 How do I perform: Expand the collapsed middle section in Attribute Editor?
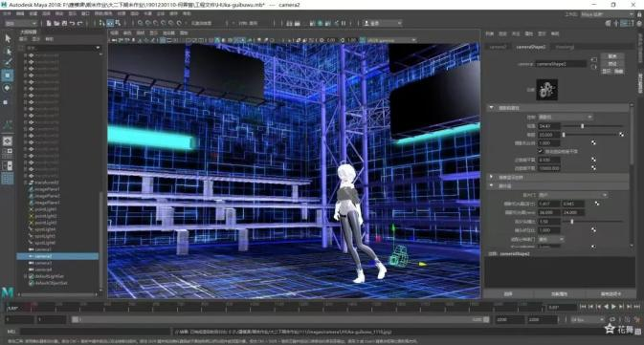tap(491, 177)
